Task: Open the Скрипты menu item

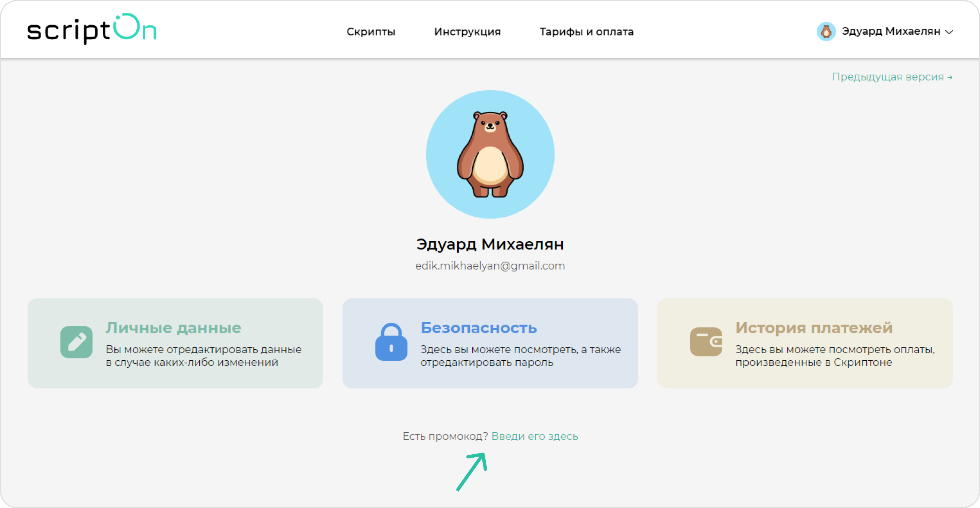Action: (371, 32)
